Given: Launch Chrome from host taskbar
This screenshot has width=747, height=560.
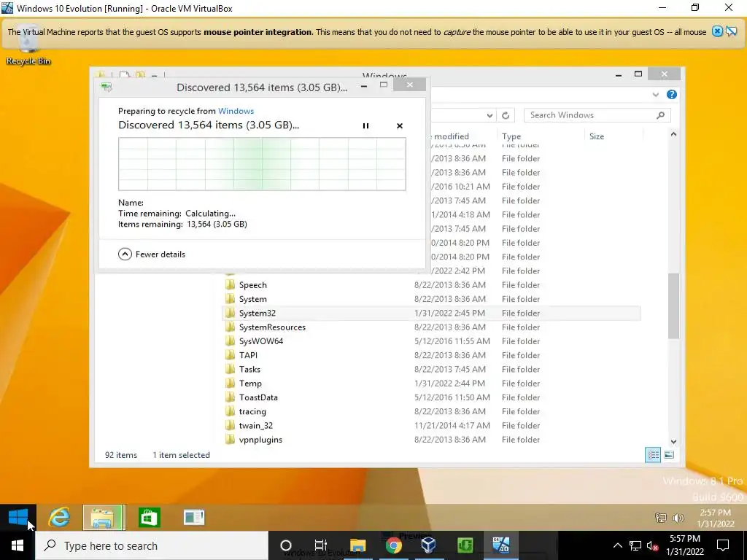Looking at the screenshot, I should (393, 545).
